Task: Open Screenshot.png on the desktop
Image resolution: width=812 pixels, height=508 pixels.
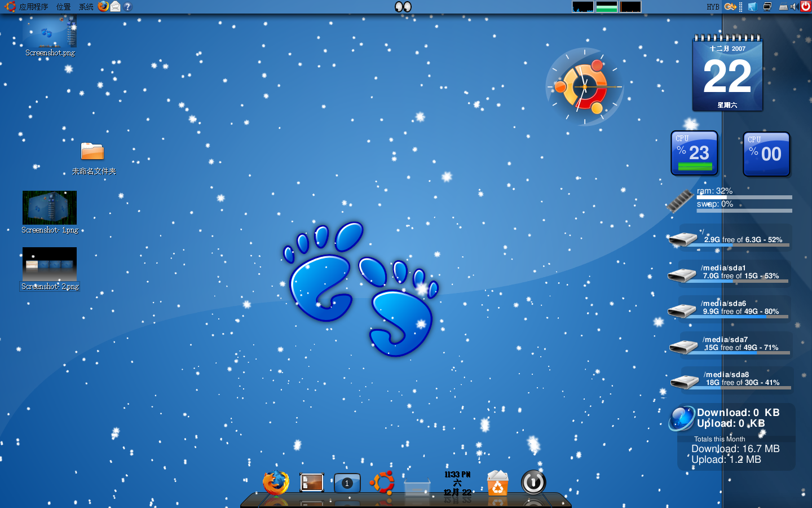Action: coord(50,36)
